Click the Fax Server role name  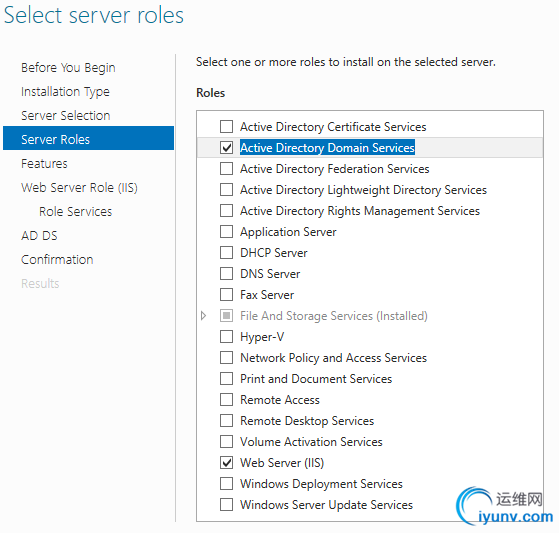(267, 295)
